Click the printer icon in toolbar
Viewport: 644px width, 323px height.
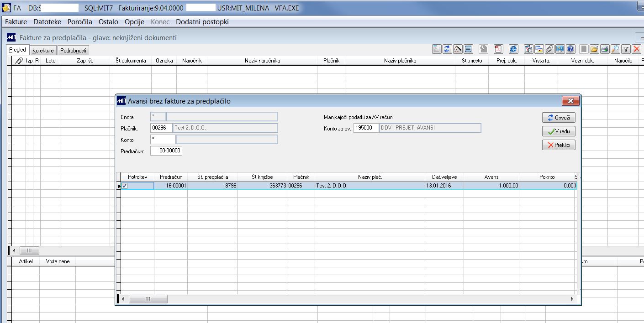tap(605, 49)
